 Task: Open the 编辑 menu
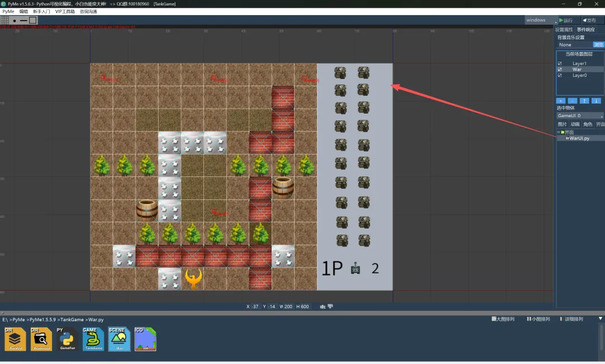tap(24, 12)
